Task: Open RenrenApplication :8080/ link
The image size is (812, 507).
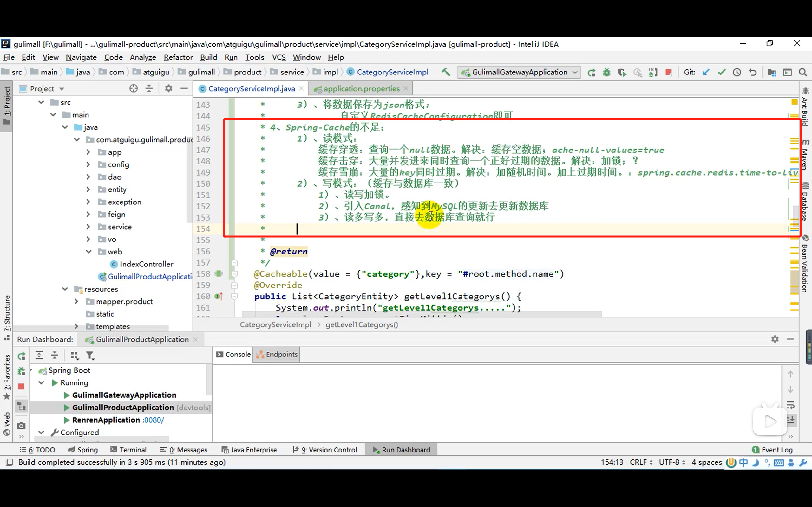Action: [x=153, y=420]
